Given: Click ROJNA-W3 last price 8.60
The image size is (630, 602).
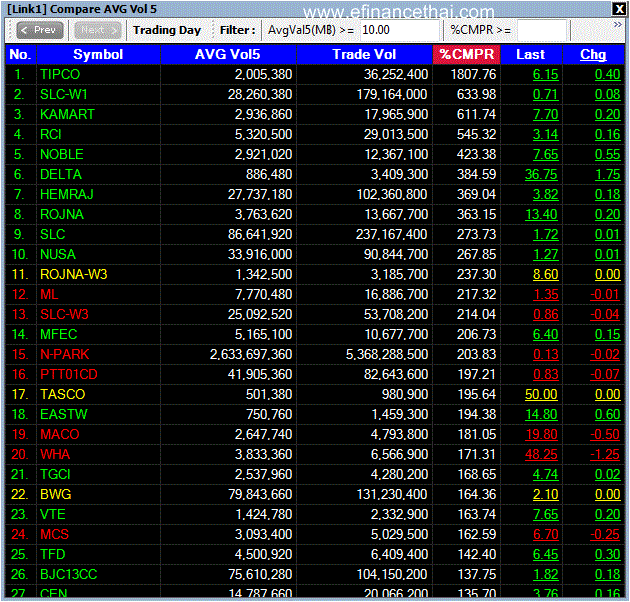Looking at the screenshot, I should 546,274.
